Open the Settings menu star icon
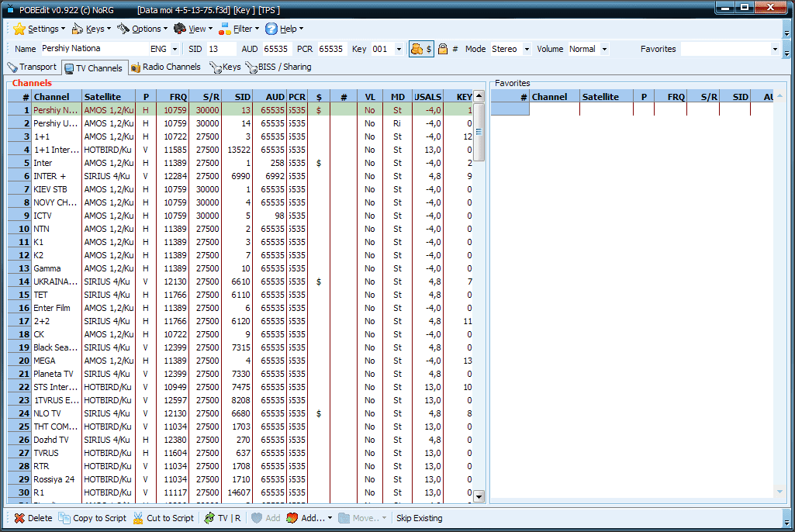The width and height of the screenshot is (795, 532). [19, 29]
